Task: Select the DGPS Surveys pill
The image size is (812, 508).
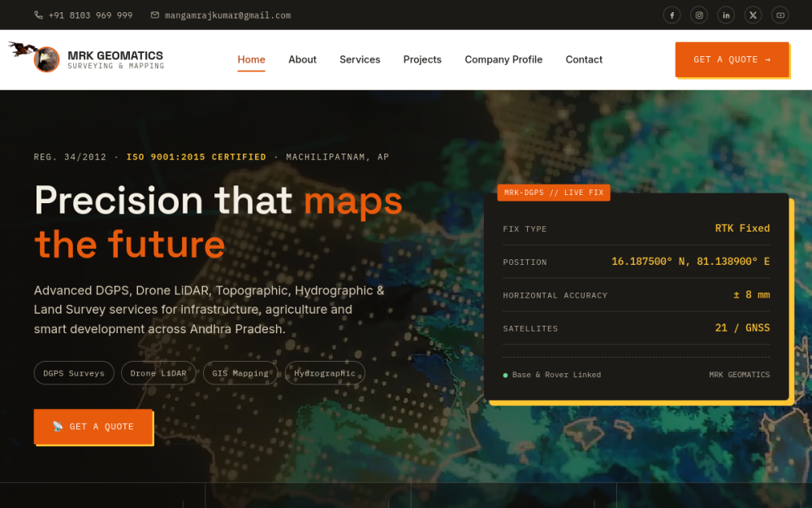Action: tap(74, 373)
